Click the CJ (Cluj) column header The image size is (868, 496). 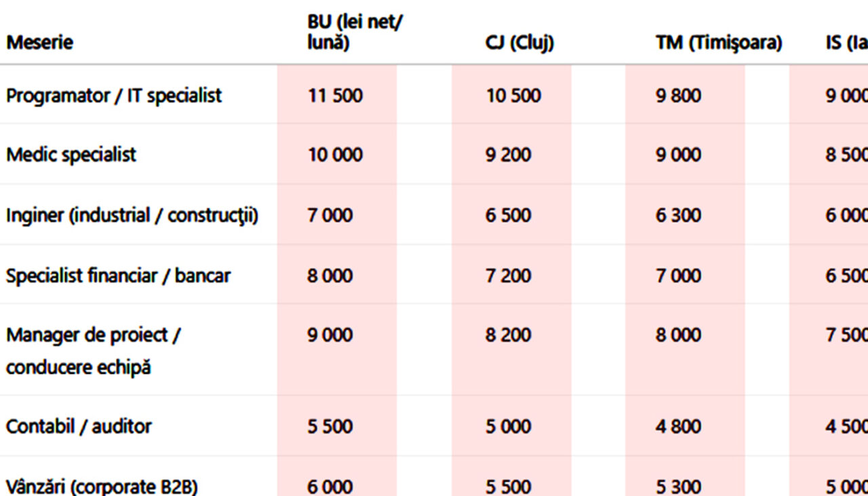[519, 43]
